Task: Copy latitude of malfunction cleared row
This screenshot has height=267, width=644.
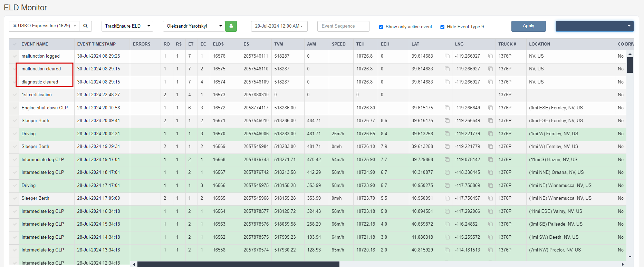Action: pyautogui.click(x=447, y=69)
